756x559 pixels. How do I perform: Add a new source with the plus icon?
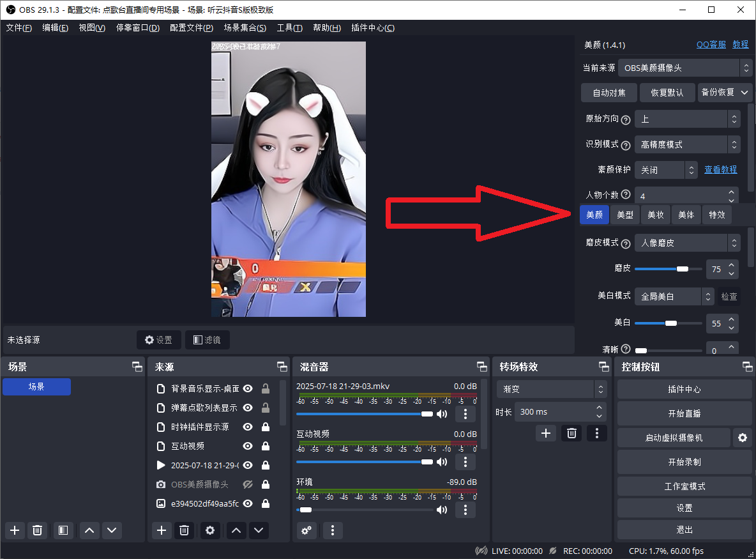pyautogui.click(x=162, y=530)
